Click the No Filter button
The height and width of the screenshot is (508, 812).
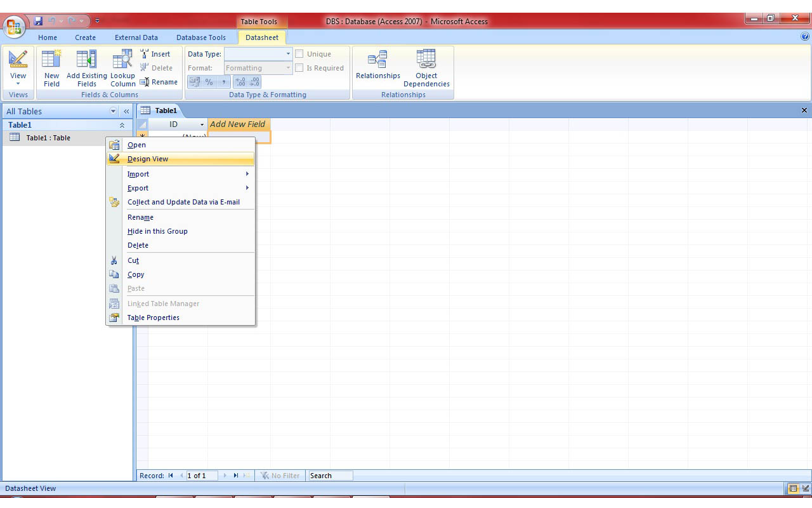pos(280,476)
